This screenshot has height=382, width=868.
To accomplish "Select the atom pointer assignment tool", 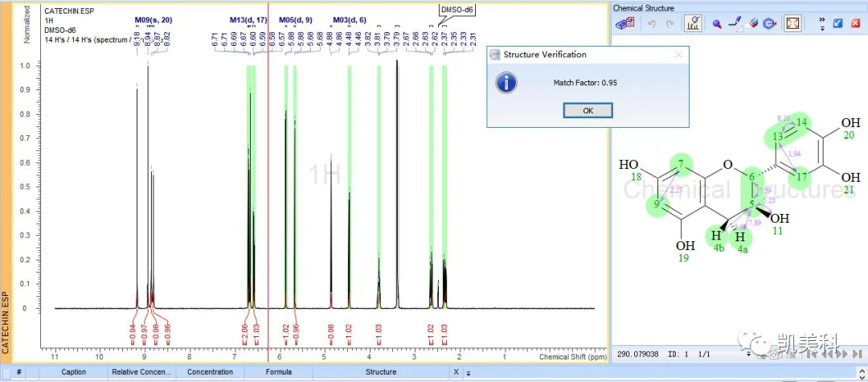I will 717,24.
